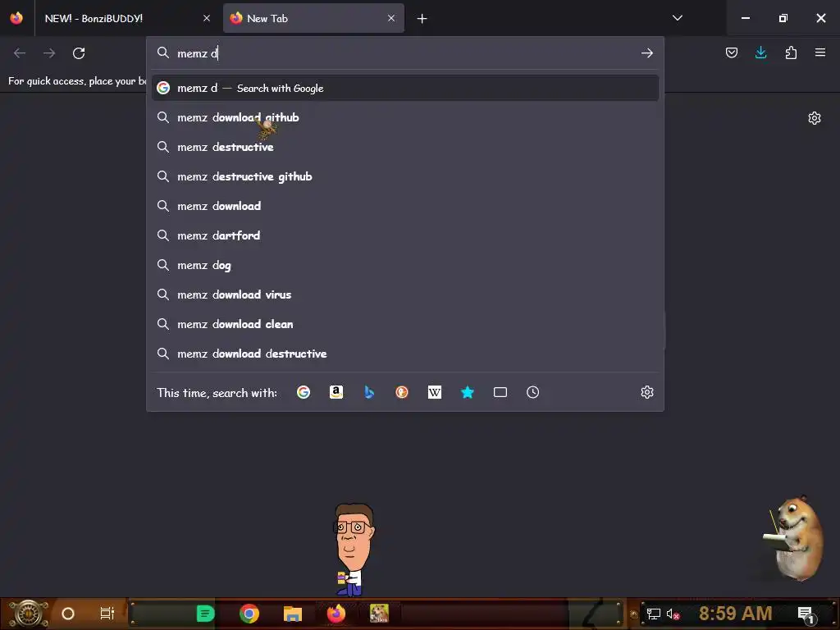Screen dimensions: 840x630
Task: Open the network tray icon
Action: pos(653,614)
